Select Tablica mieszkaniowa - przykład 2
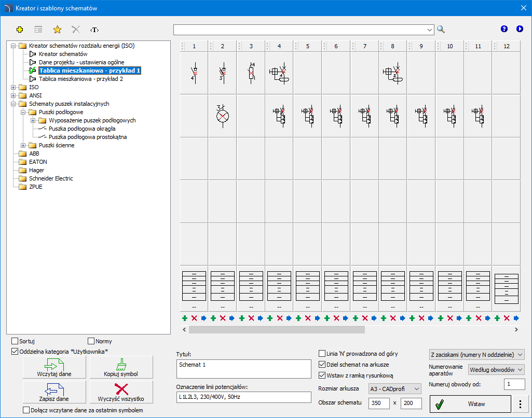 click(80, 79)
